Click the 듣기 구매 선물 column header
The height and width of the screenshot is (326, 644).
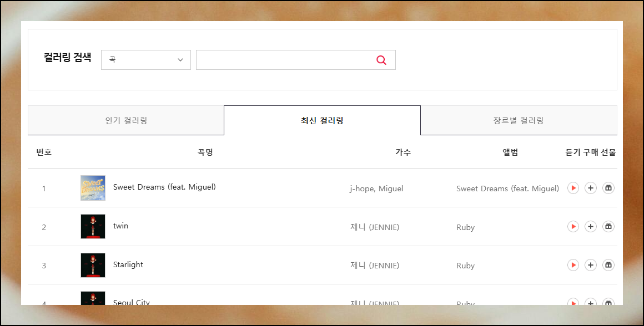click(591, 152)
